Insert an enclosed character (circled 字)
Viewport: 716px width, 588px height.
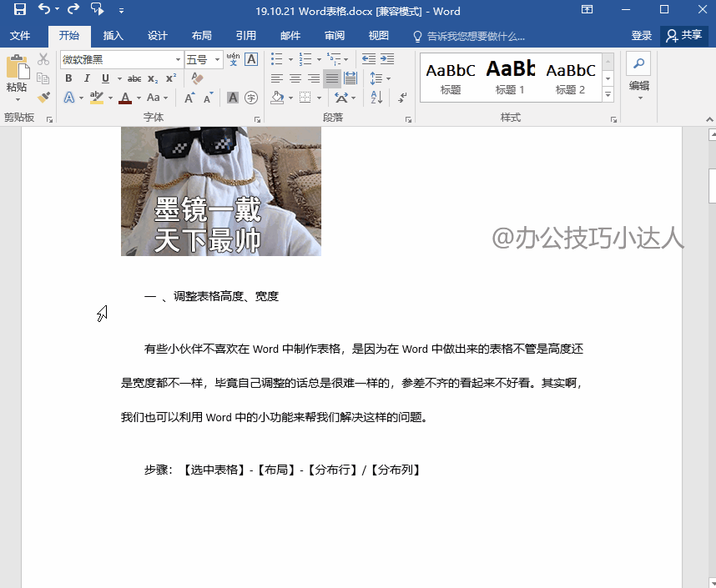tap(251, 98)
